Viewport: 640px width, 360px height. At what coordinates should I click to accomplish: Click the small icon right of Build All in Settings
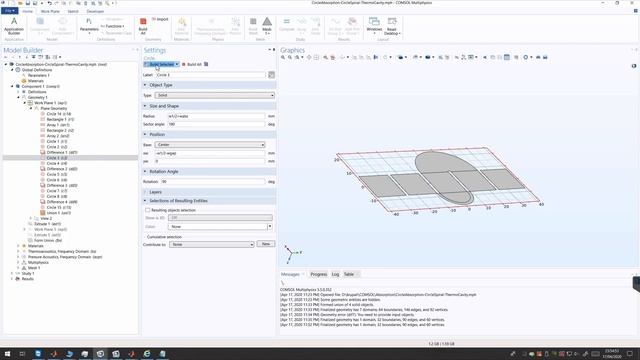(x=206, y=64)
